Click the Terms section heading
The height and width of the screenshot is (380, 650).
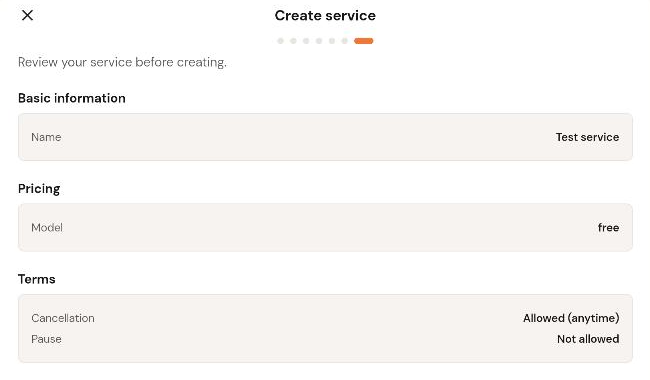pos(36,279)
